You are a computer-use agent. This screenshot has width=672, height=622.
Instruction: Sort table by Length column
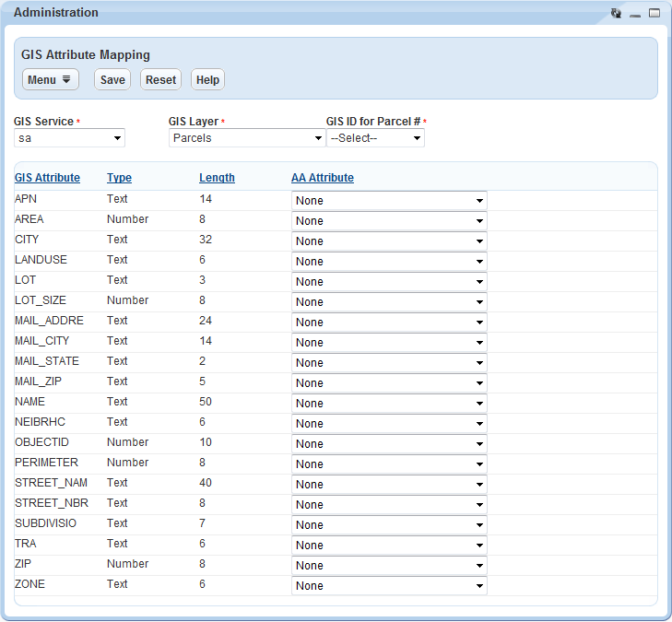[217, 178]
